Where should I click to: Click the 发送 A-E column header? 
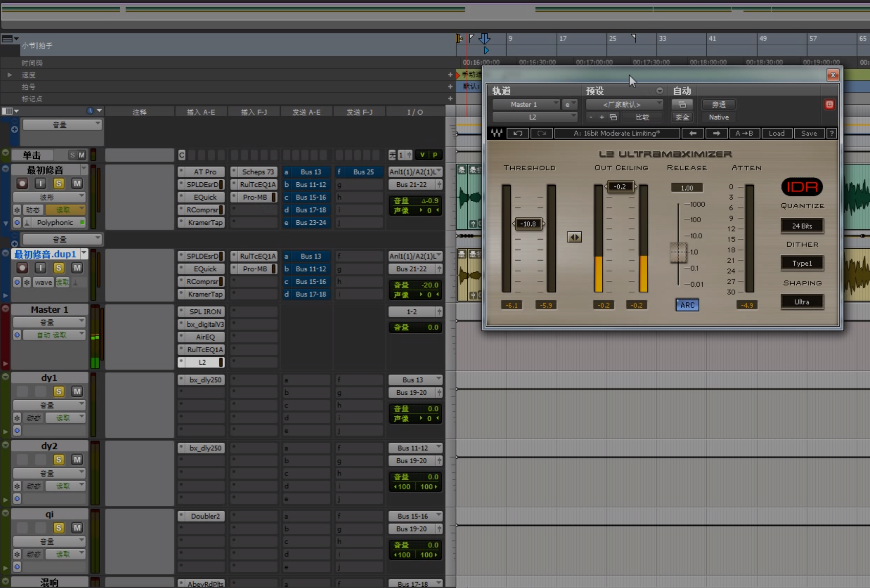306,112
